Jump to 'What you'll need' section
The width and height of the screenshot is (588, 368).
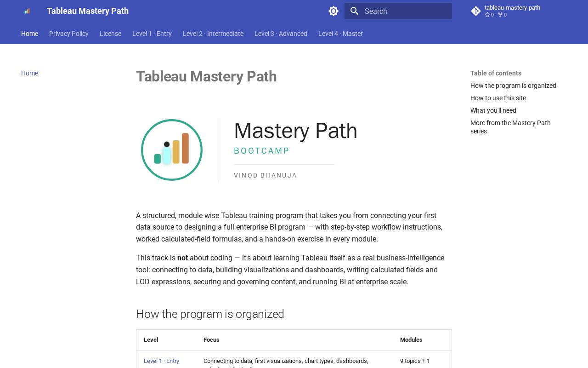click(x=493, y=110)
